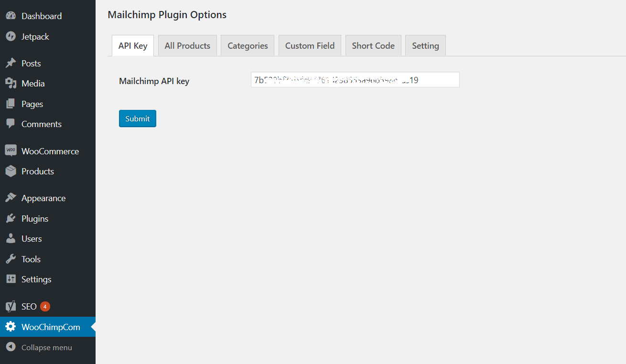
Task: Click the Posts pushpin icon
Action: [x=11, y=63]
